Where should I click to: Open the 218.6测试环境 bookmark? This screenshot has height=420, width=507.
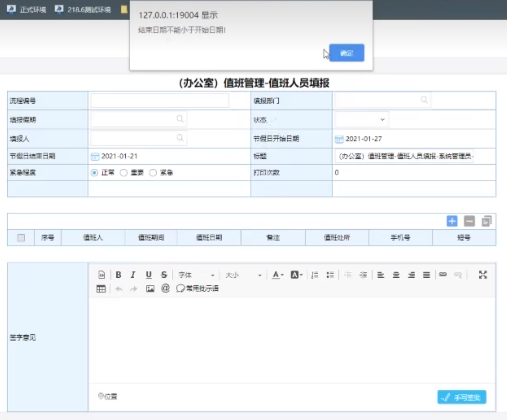click(x=83, y=9)
